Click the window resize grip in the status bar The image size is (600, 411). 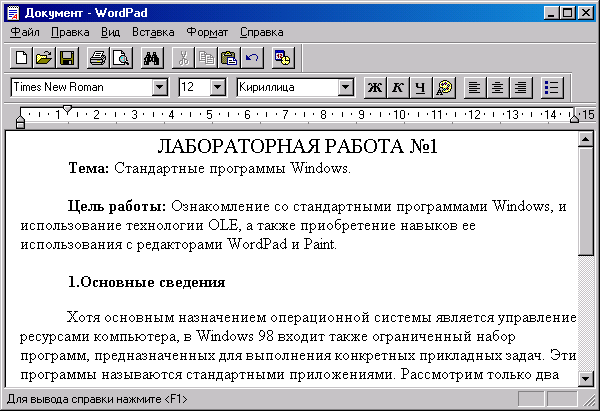pos(589,400)
